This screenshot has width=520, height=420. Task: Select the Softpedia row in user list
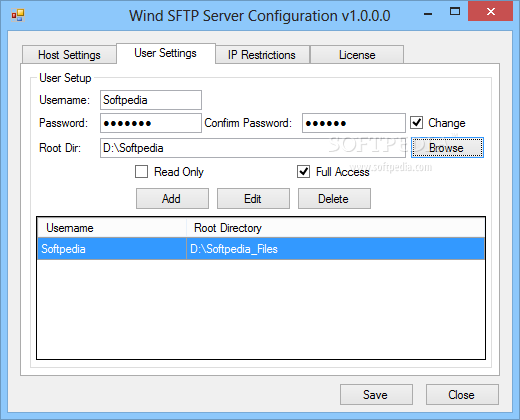pyautogui.click(x=261, y=249)
